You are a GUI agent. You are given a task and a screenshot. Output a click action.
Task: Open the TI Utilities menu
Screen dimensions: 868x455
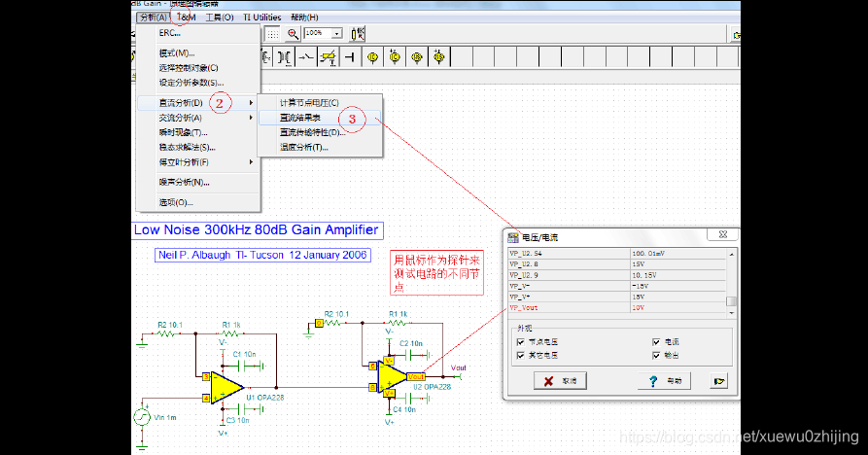pyautogui.click(x=261, y=17)
